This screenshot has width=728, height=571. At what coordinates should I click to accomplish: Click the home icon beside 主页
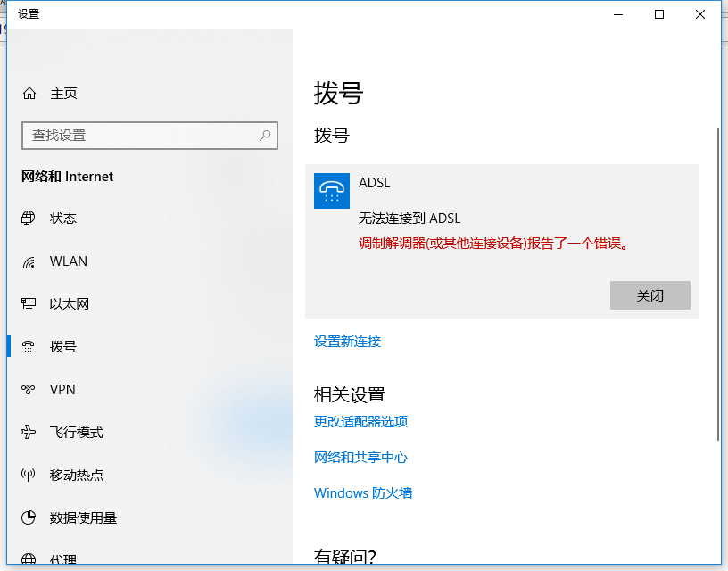pyautogui.click(x=29, y=94)
